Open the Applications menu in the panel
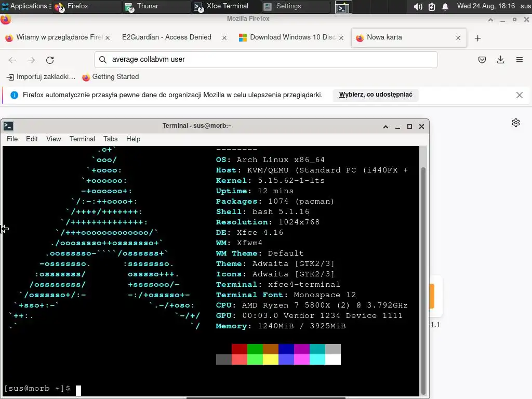532x399 pixels. (24, 6)
